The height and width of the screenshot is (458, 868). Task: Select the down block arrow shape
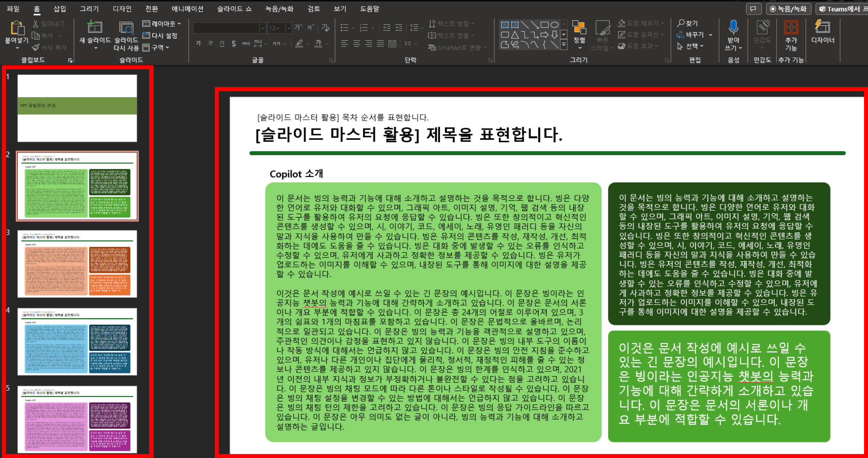[x=554, y=35]
